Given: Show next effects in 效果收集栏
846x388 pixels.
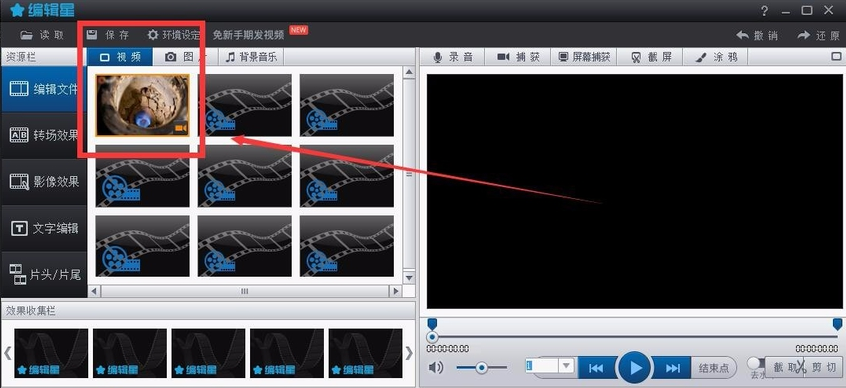Looking at the screenshot, I should (409, 353).
